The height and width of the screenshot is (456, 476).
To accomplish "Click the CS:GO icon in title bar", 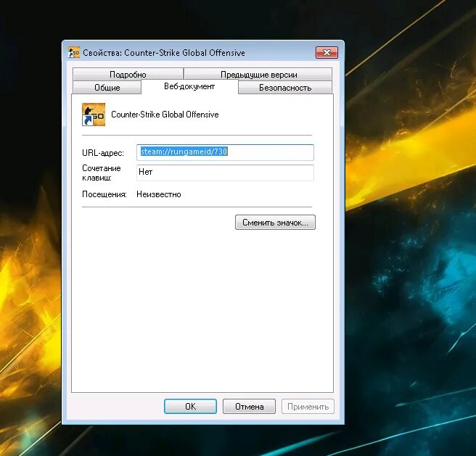I will (74, 52).
